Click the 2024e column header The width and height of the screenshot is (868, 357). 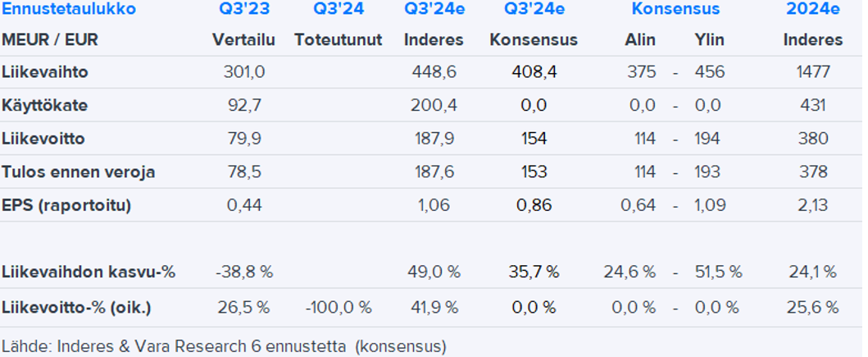click(812, 10)
